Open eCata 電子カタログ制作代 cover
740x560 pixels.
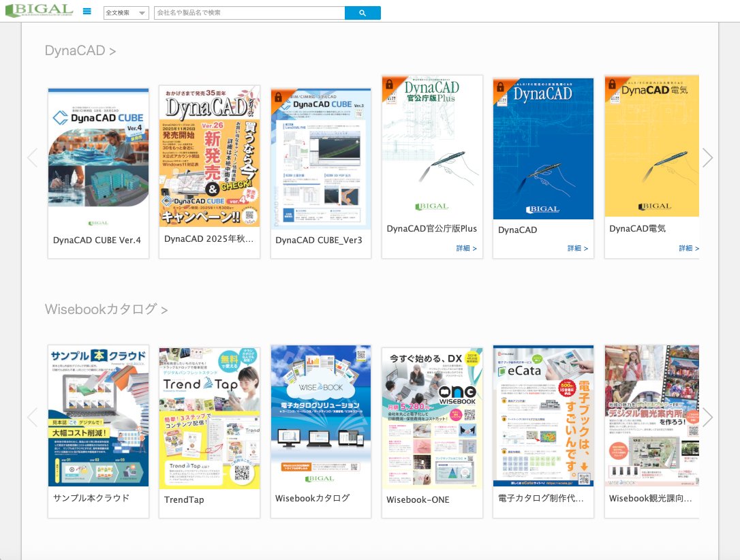pyautogui.click(x=543, y=416)
